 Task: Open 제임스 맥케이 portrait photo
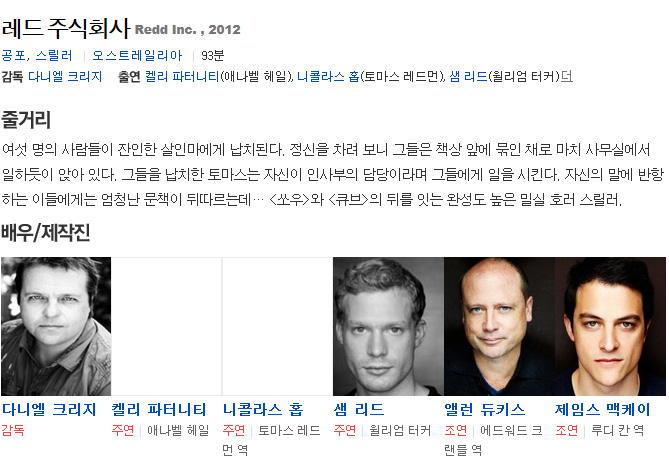(x=610, y=326)
